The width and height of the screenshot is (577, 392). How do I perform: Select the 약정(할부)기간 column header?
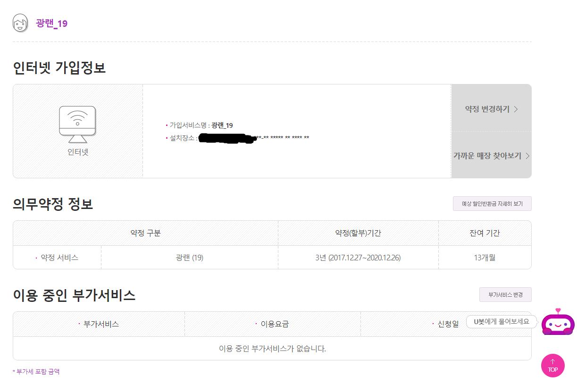(358, 233)
